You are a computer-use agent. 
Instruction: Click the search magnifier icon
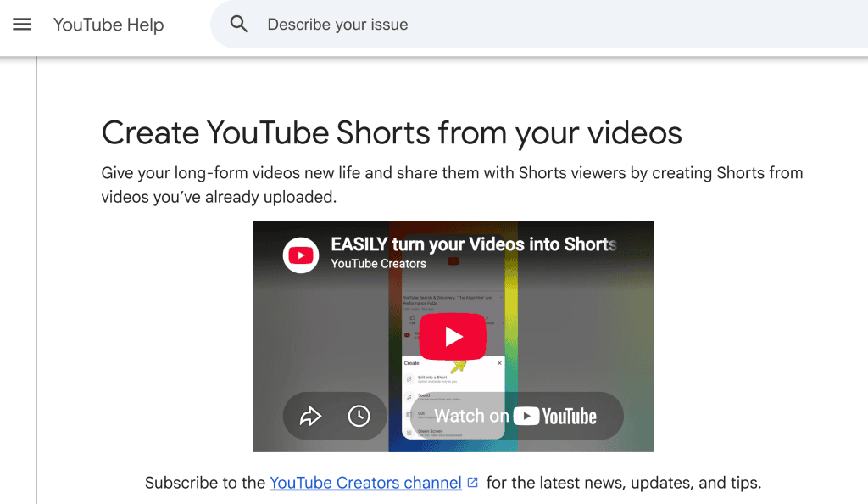pos(238,25)
